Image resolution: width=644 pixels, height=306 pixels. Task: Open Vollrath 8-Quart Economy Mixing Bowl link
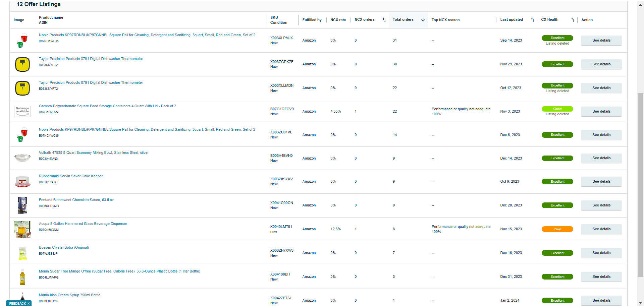[x=94, y=152]
